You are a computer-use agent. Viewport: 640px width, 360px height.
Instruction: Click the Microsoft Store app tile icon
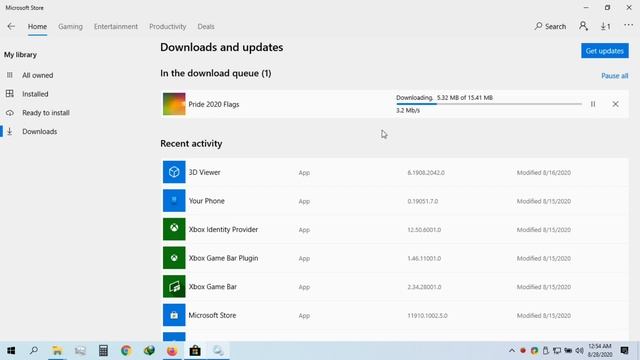click(174, 315)
